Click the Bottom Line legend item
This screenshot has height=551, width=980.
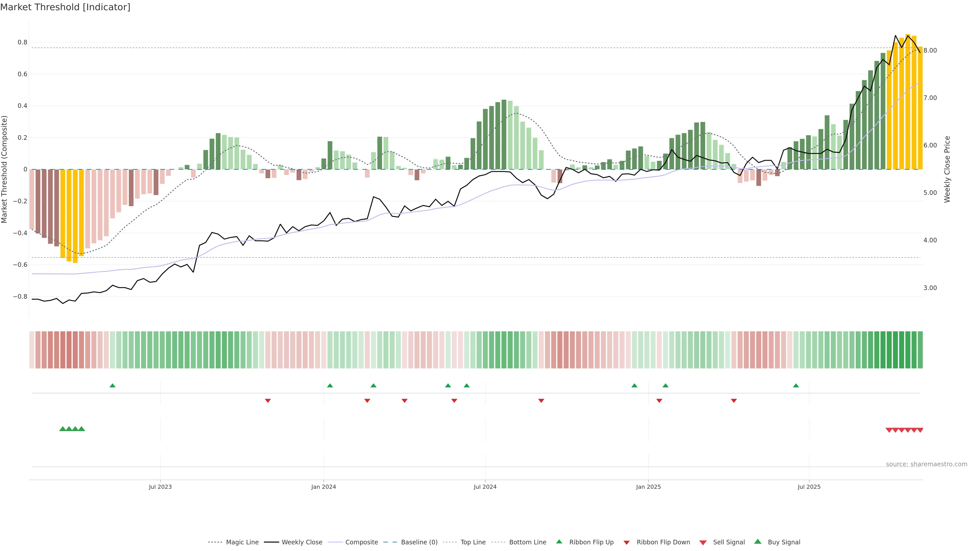pos(527,542)
